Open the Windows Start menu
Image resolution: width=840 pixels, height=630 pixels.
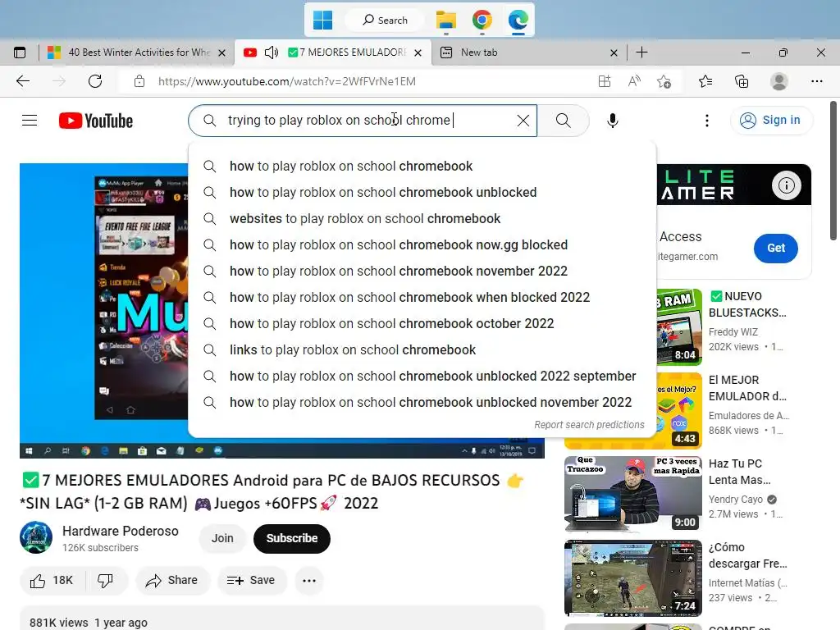pos(322,20)
